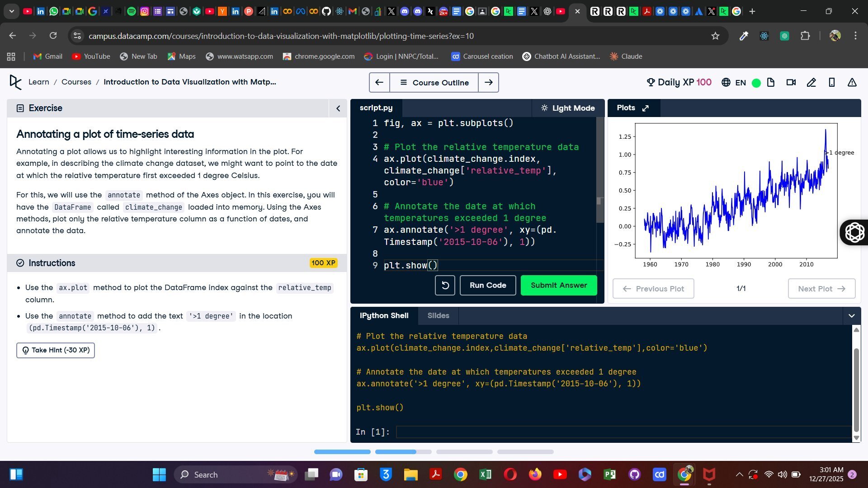Go to previous exercise arrow

click(x=379, y=82)
